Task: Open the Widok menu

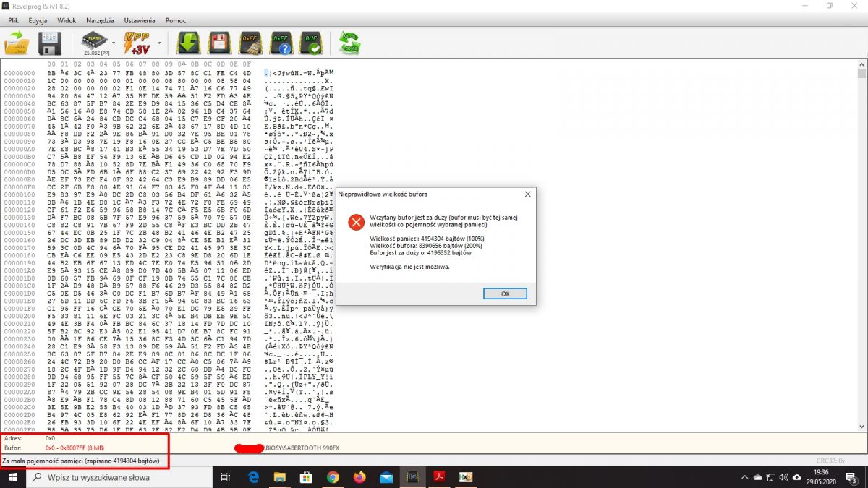Action: (67, 21)
